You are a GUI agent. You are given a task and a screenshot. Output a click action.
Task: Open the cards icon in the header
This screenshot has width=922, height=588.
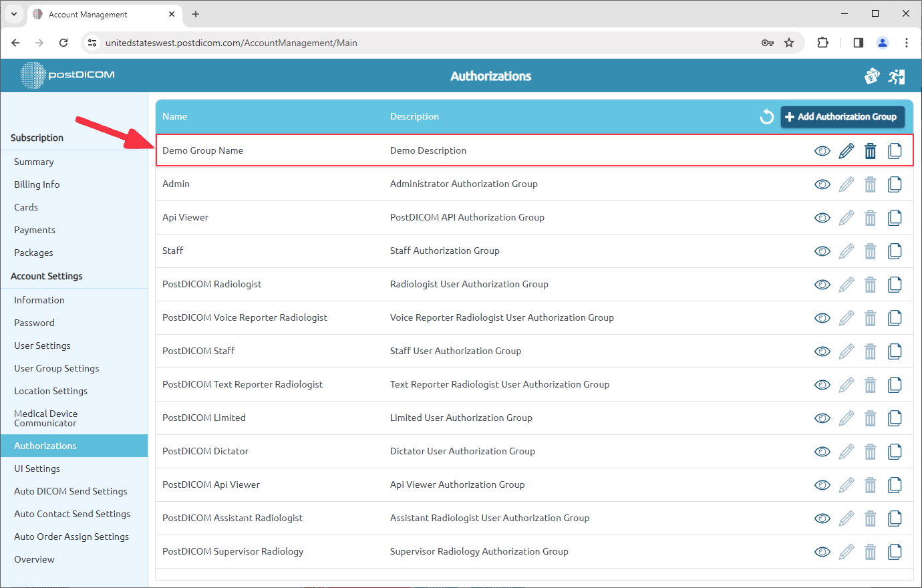[872, 76]
